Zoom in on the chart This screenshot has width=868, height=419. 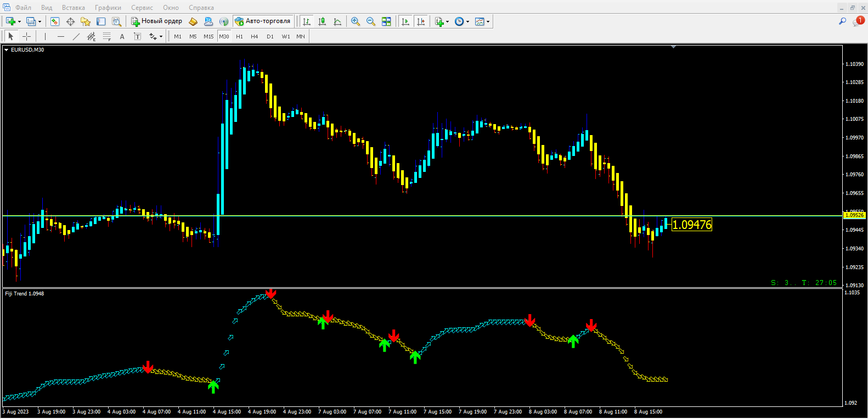[356, 21]
